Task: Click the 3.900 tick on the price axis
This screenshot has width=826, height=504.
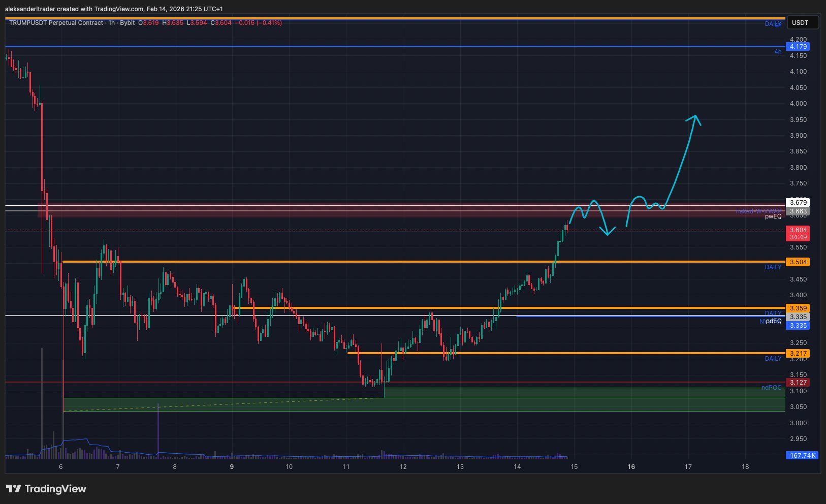Action: tap(798, 136)
